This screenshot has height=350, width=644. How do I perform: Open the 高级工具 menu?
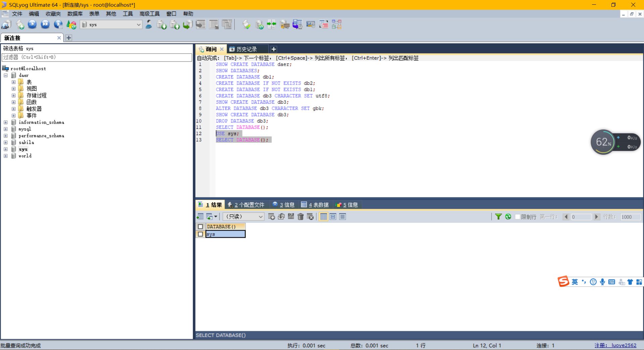coord(150,14)
